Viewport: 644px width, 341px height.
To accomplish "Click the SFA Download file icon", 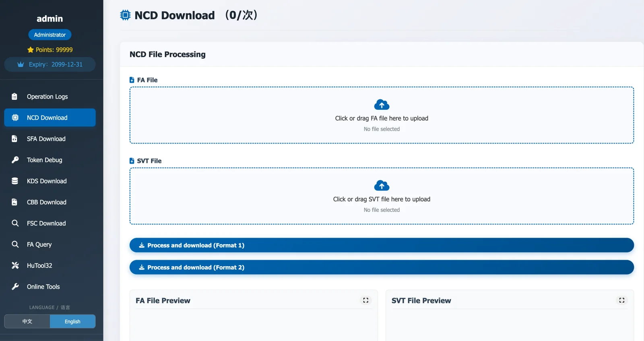I will point(14,139).
